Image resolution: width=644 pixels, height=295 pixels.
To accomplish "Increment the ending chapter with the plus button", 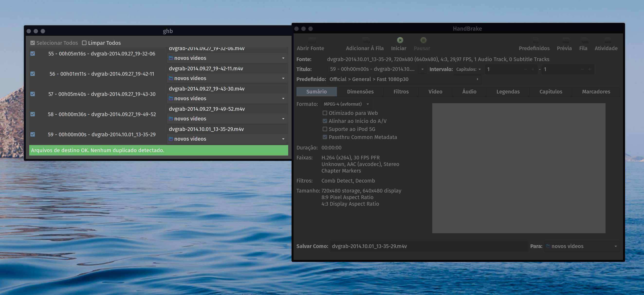I will (589, 70).
